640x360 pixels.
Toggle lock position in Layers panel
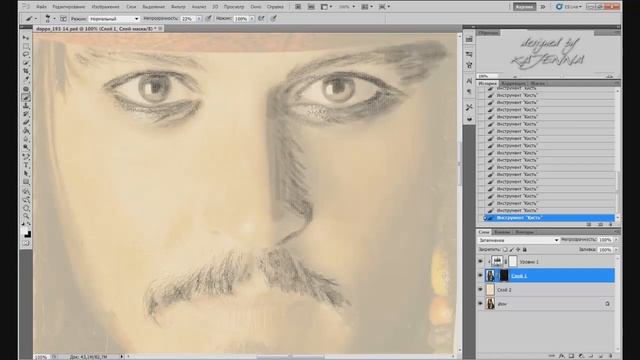518,249
